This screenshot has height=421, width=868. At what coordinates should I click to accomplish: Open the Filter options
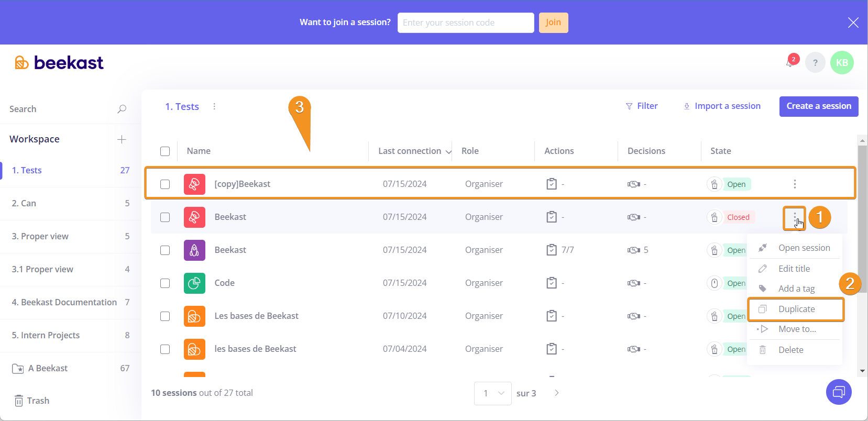coord(642,106)
